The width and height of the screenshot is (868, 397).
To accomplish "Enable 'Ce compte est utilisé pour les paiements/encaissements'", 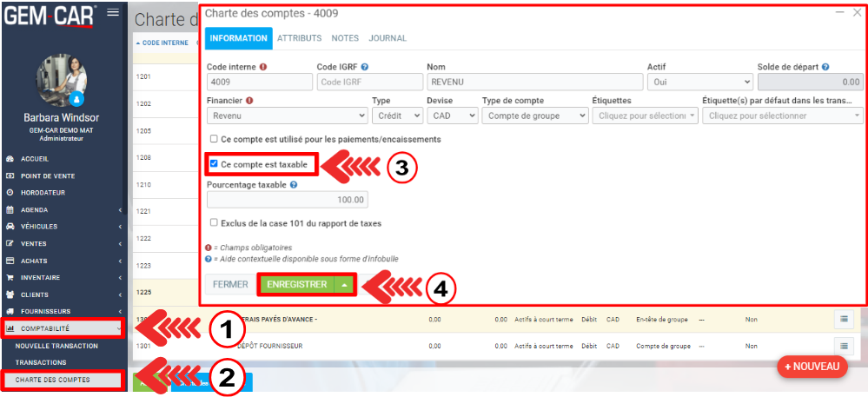I will [x=215, y=139].
